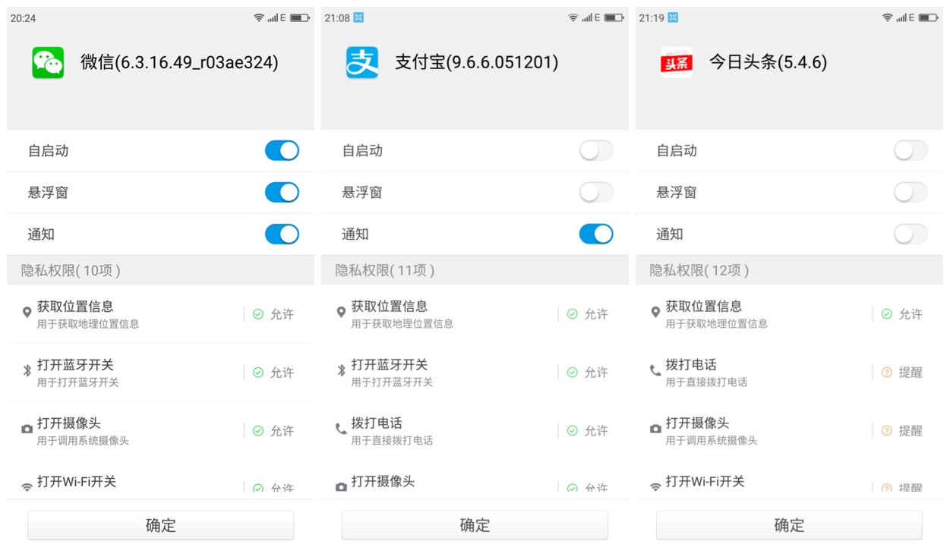Open 允许 selector for WeChat 打开摄像头
The height and width of the screenshot is (560, 950).
tap(273, 431)
